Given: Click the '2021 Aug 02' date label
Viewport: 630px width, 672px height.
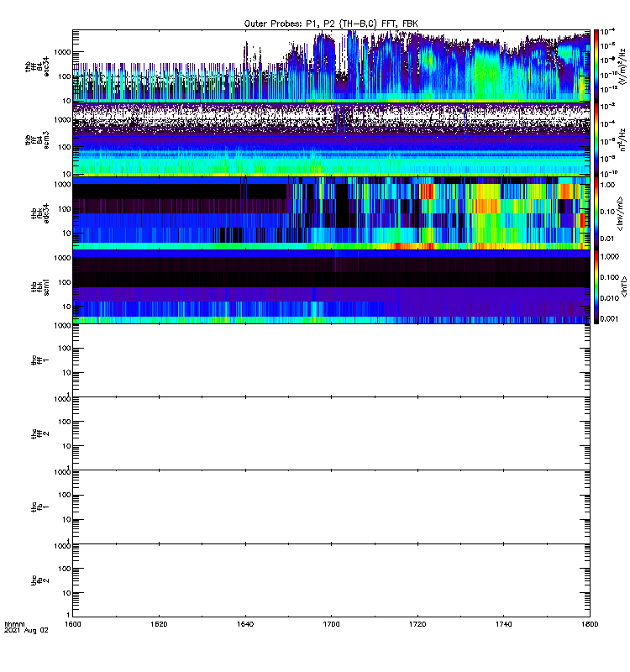Looking at the screenshot, I should [x=26, y=631].
